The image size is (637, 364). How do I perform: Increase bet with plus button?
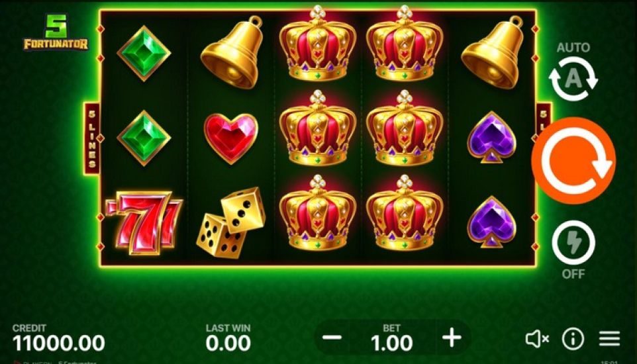point(452,338)
